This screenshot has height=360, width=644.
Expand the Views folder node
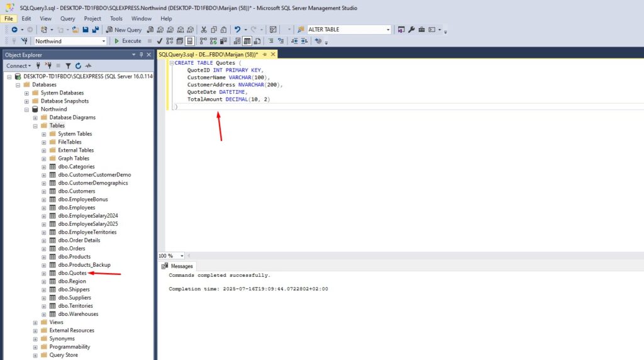(x=35, y=323)
